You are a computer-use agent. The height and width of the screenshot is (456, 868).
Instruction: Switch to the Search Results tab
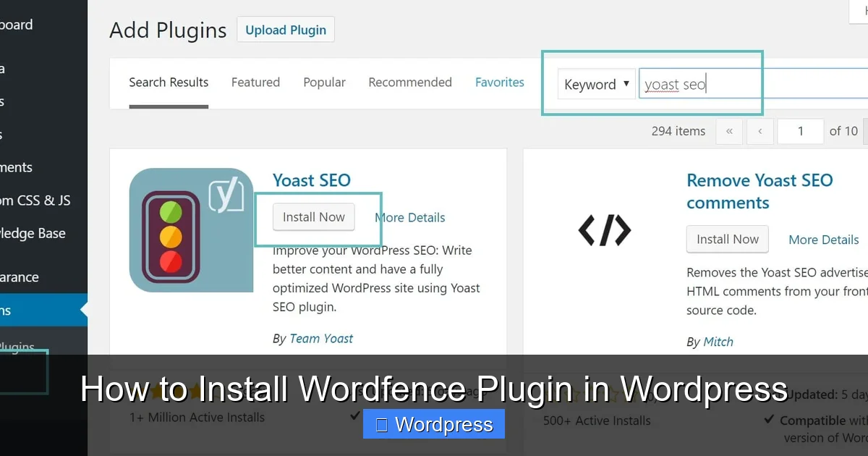[x=168, y=83]
